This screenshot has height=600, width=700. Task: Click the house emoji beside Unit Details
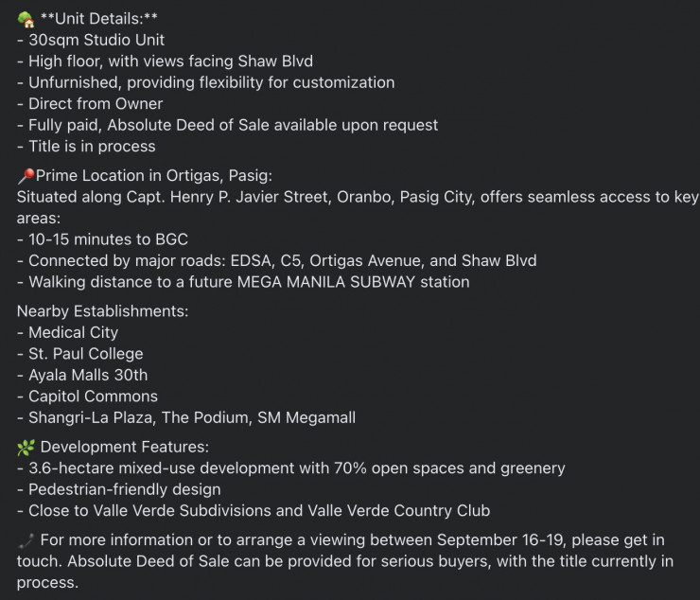pos(26,19)
